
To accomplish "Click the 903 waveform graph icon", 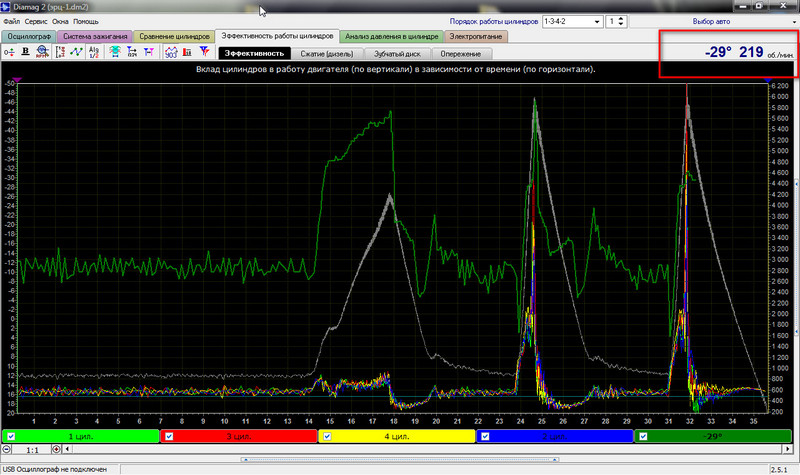I will click(x=171, y=52).
